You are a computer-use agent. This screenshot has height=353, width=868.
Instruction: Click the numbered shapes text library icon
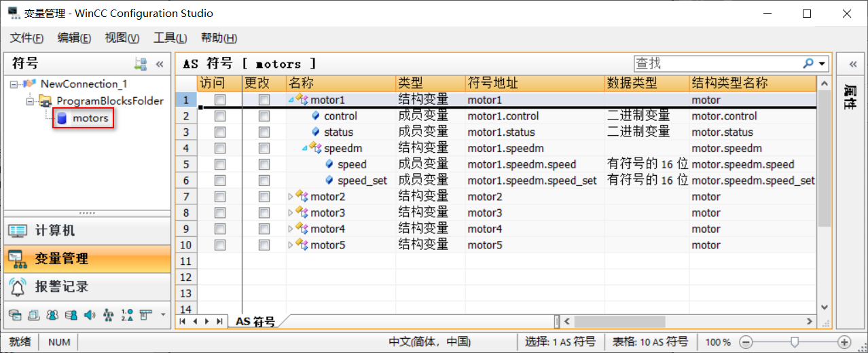126,315
